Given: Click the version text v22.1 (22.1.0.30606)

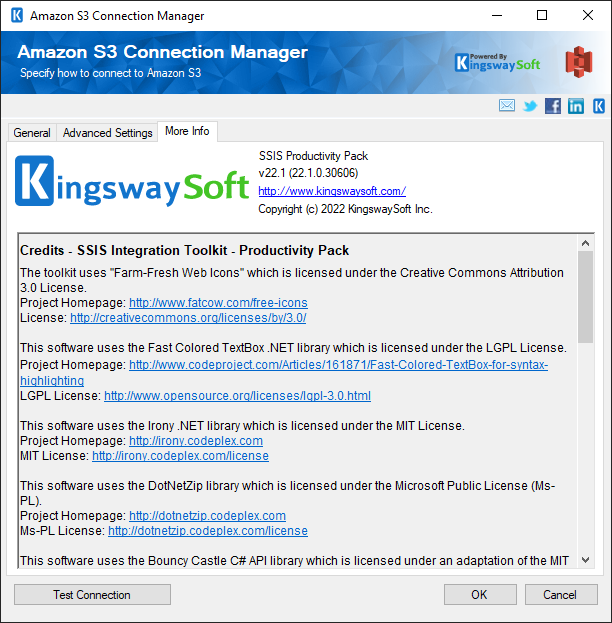Looking at the screenshot, I should click(308, 173).
